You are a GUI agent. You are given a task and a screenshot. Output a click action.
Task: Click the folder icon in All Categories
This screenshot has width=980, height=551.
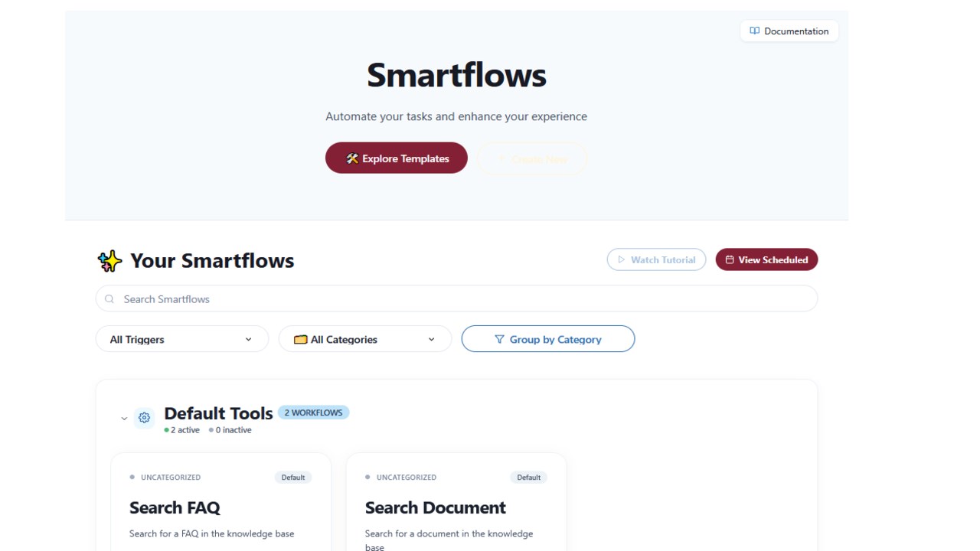coord(301,340)
